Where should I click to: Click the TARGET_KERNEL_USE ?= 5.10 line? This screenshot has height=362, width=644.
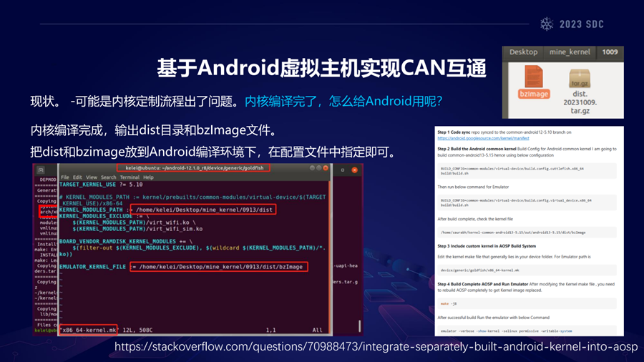click(x=101, y=185)
